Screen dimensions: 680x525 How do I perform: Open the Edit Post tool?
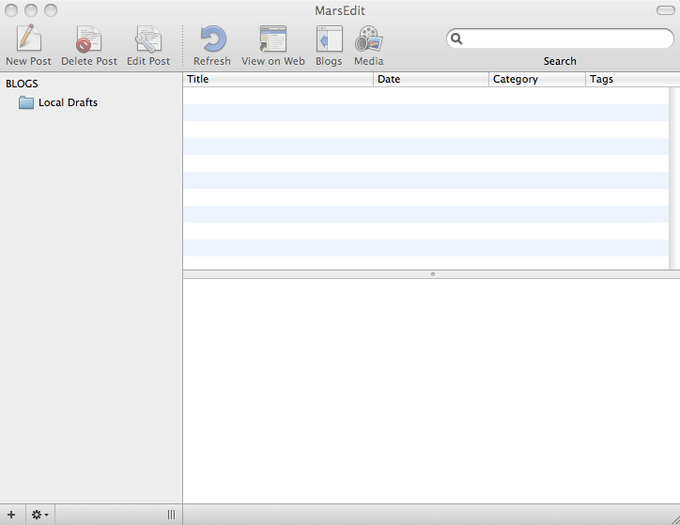(x=148, y=38)
